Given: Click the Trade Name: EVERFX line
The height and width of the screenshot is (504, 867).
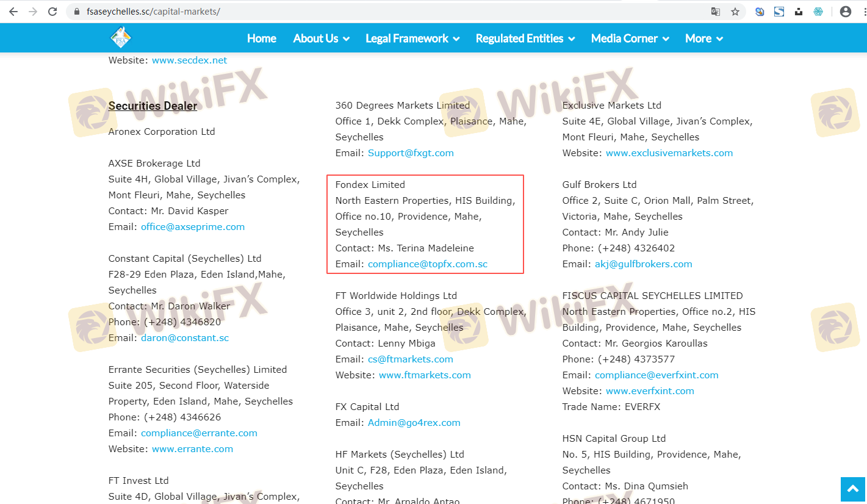Looking at the screenshot, I should [611, 407].
